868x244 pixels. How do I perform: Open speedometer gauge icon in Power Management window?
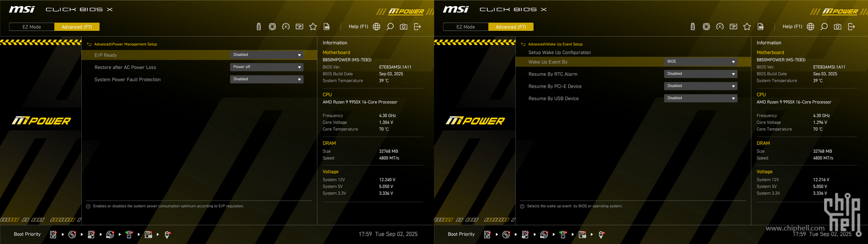tap(286, 27)
